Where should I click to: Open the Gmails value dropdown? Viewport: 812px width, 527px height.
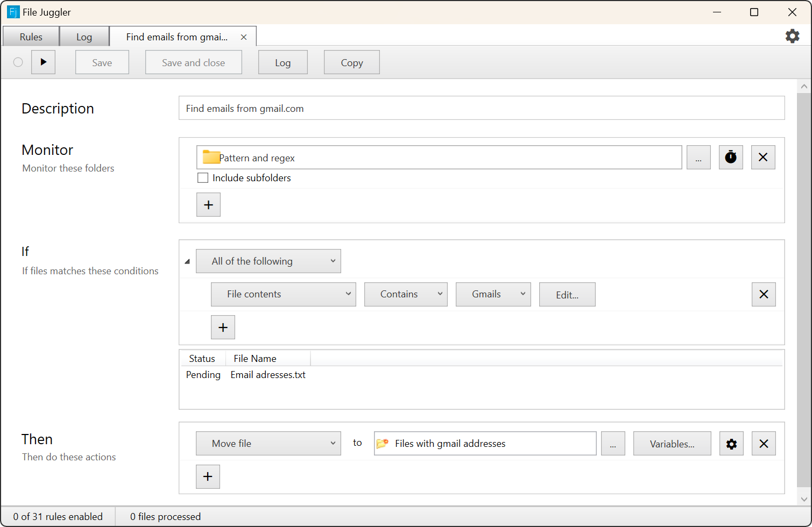pyautogui.click(x=493, y=295)
